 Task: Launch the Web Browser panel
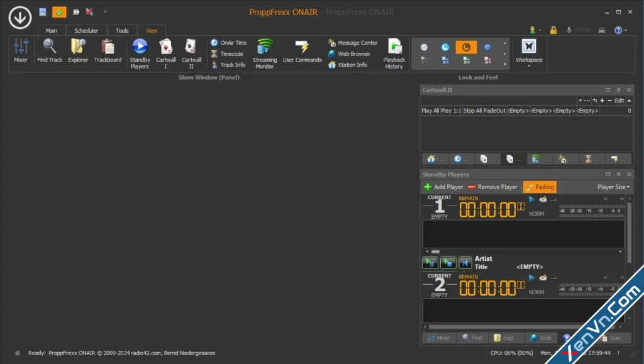coord(349,54)
